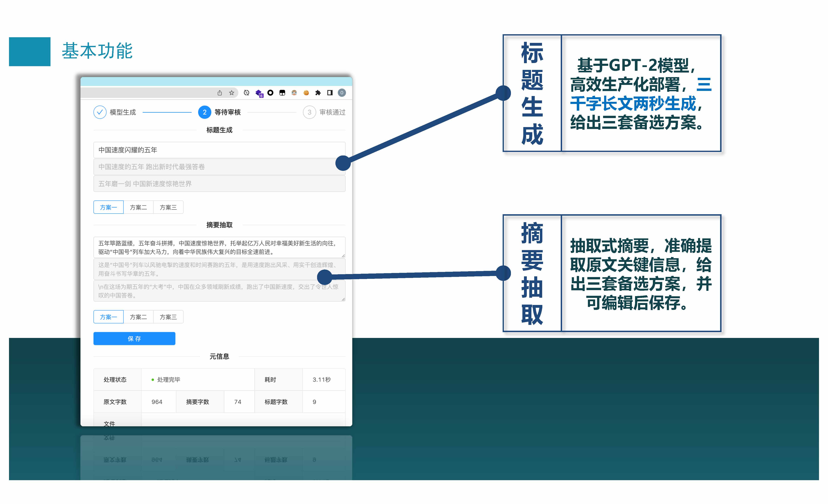Click the blue text 三千字长文两秒生成

(x=641, y=94)
